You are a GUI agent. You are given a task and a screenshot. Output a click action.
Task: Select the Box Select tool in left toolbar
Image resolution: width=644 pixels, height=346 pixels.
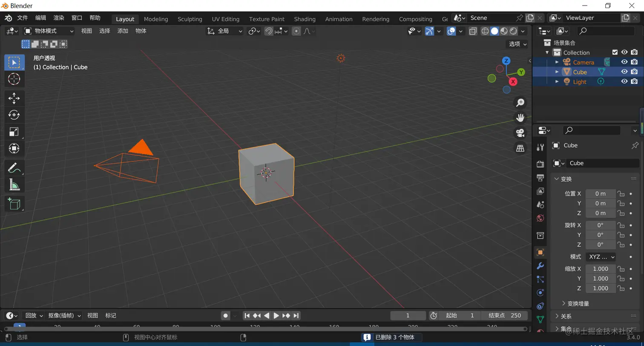click(14, 62)
